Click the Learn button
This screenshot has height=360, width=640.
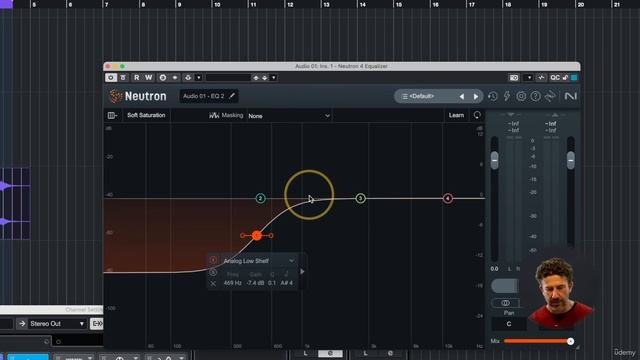coord(456,116)
